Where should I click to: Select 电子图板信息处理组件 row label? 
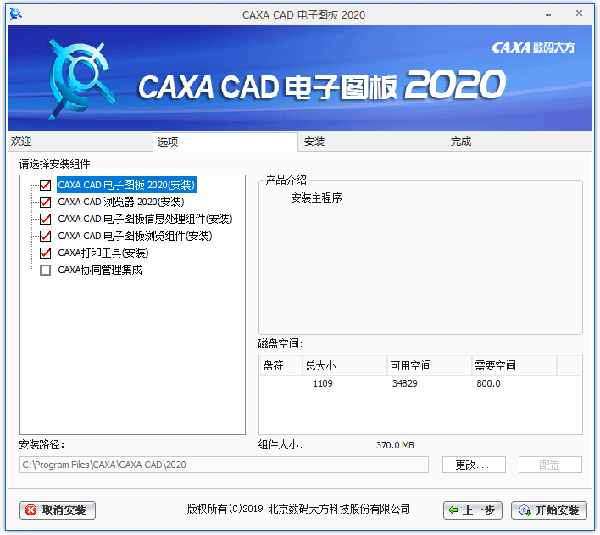145,219
